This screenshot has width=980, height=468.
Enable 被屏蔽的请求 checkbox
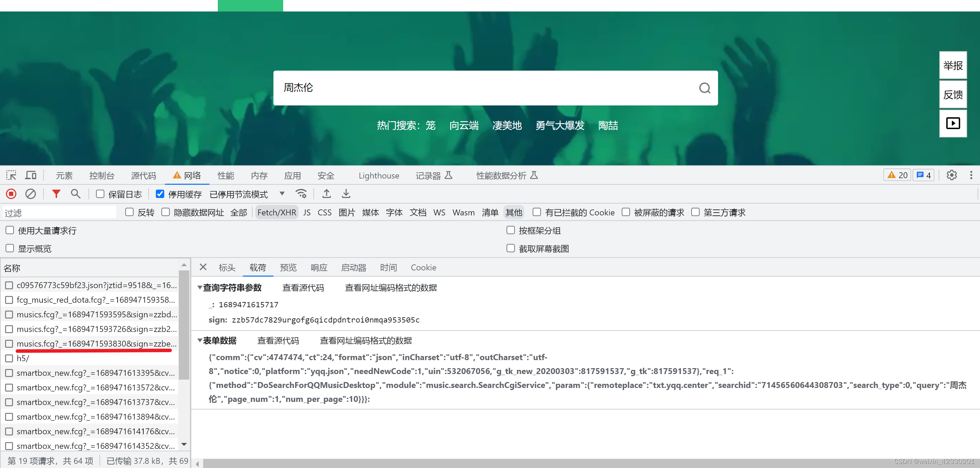(x=626, y=212)
